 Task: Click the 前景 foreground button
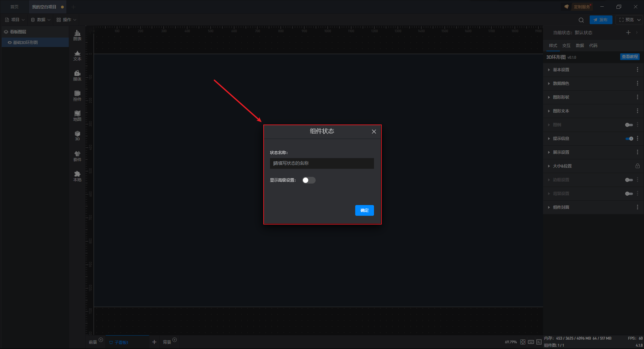[x=93, y=342]
